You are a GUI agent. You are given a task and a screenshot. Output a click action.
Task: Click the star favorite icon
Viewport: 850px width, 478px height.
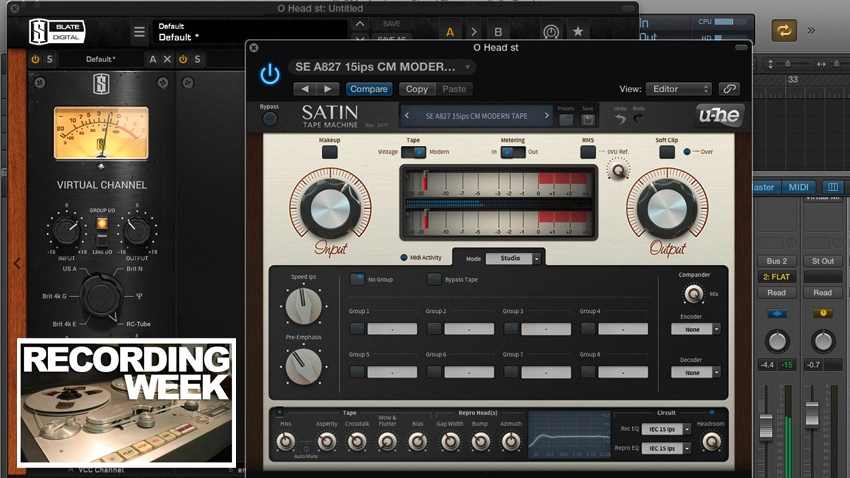(x=578, y=31)
